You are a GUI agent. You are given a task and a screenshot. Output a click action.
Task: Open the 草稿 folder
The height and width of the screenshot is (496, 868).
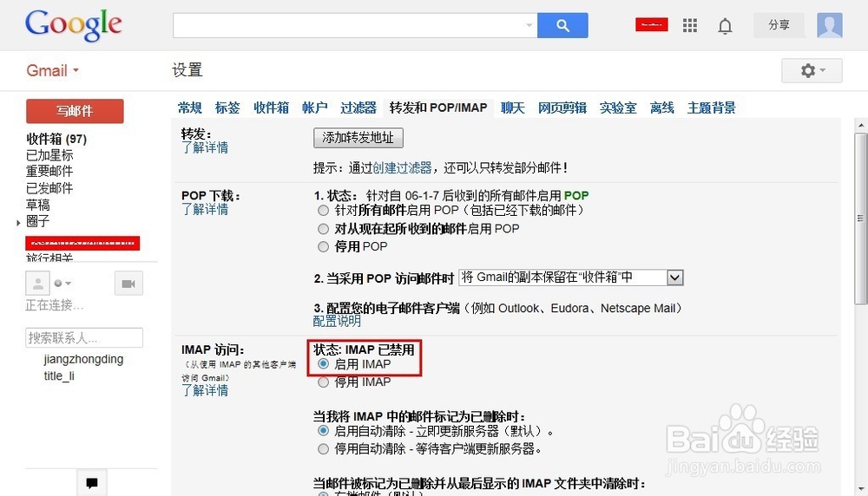(38, 205)
